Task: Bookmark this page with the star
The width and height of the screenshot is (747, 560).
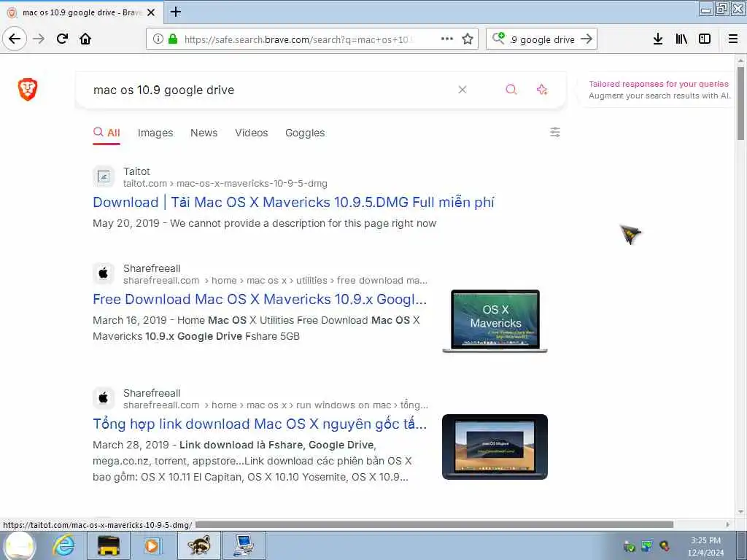Action: [468, 39]
